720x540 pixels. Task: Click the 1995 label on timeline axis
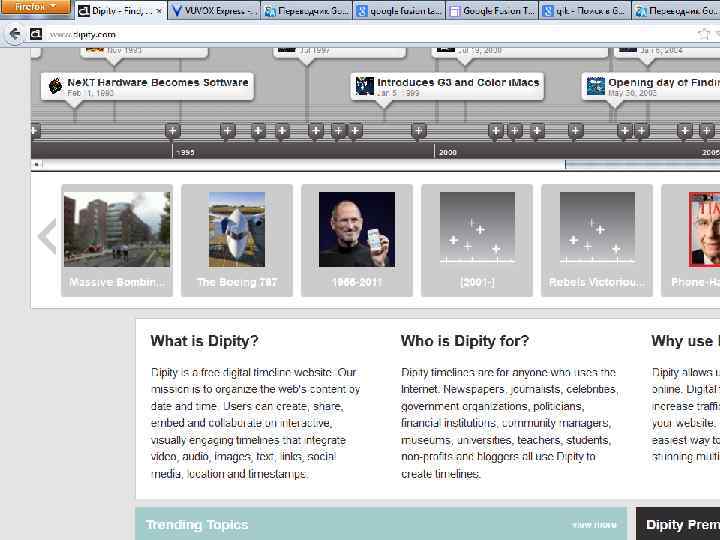pos(185,152)
